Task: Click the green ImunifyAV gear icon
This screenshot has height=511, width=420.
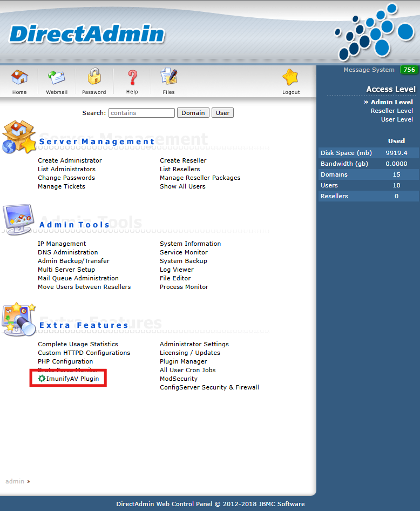Action: (x=42, y=379)
